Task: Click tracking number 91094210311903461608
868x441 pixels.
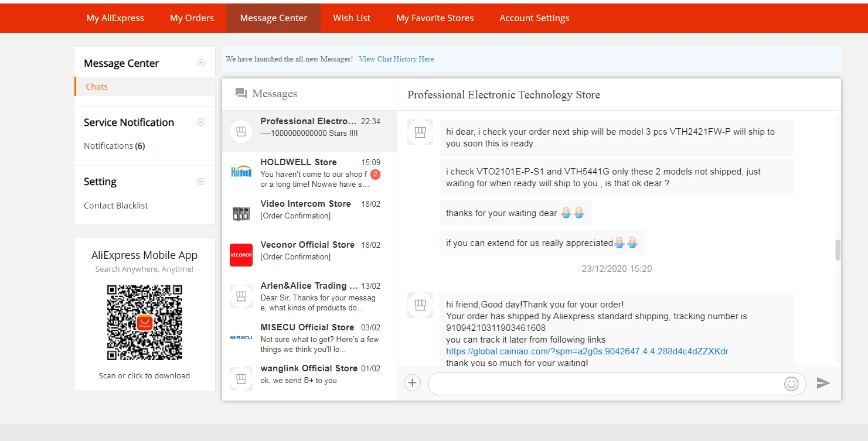Action: (x=496, y=328)
